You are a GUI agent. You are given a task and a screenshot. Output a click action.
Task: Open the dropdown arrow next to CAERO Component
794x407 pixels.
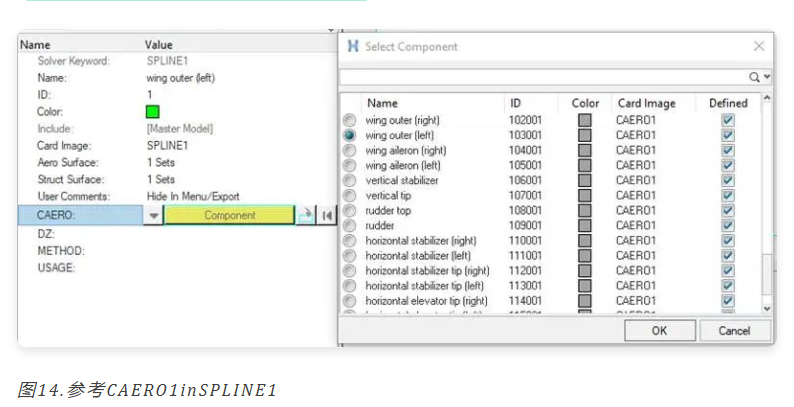(x=153, y=216)
